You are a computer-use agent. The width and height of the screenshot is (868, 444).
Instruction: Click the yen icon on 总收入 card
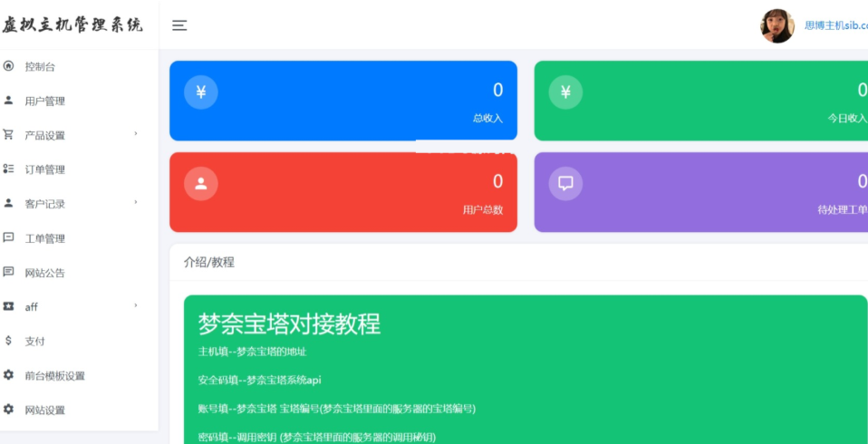(201, 92)
